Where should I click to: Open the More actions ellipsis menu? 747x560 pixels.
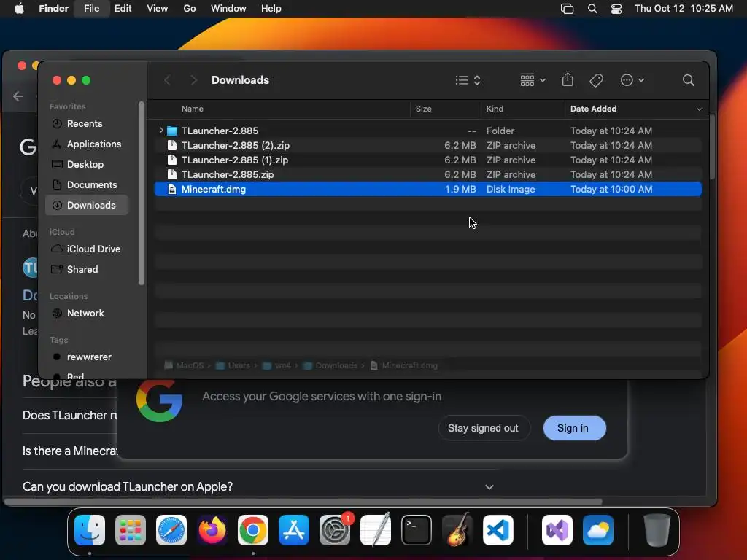point(632,80)
